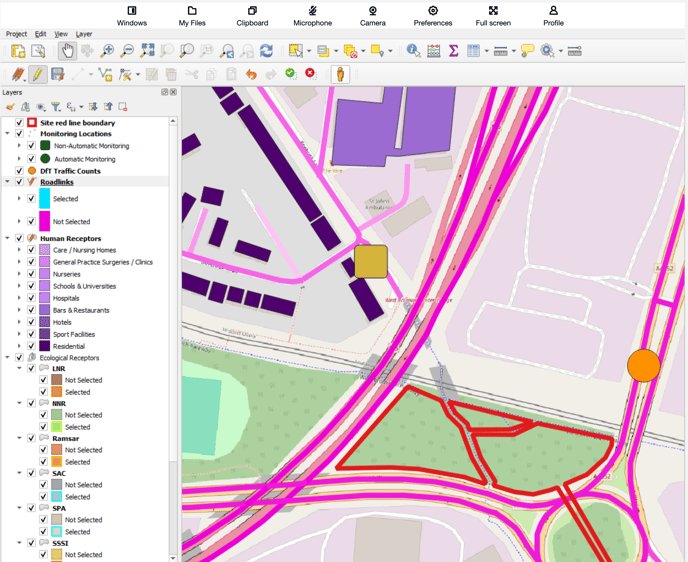Expand the Residential layer entry
688x562 pixels.
[19, 346]
